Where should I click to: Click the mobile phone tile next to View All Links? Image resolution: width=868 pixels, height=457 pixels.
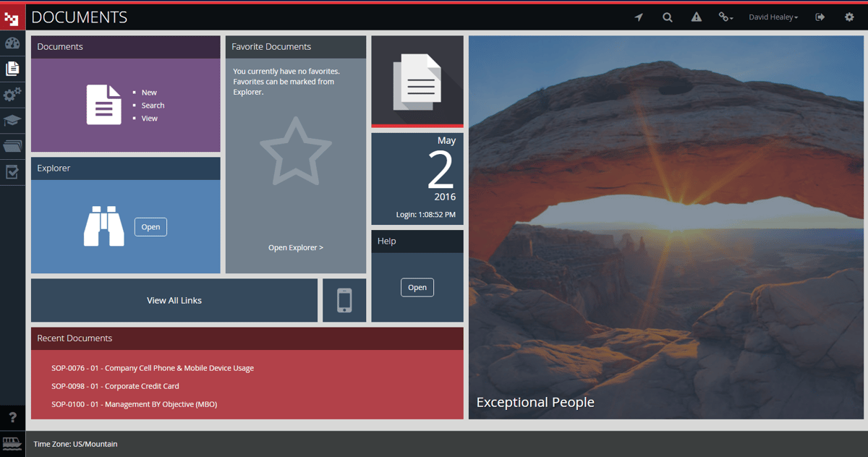(x=344, y=300)
